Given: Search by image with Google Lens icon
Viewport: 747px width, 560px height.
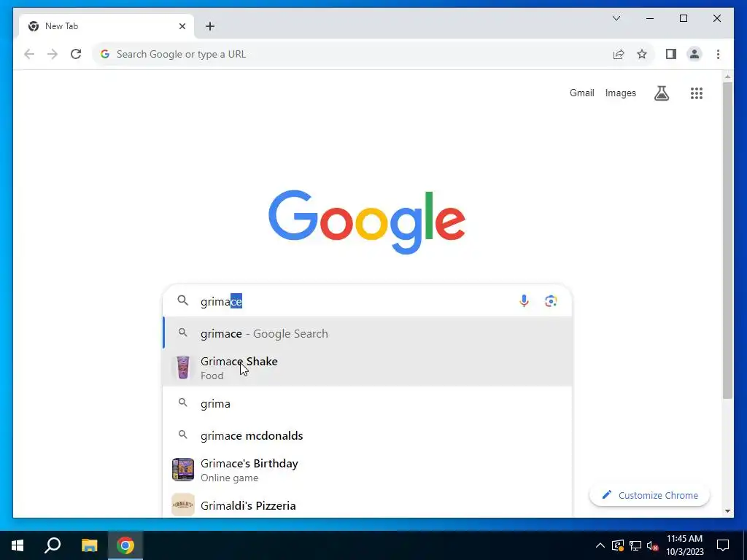Looking at the screenshot, I should pos(551,301).
